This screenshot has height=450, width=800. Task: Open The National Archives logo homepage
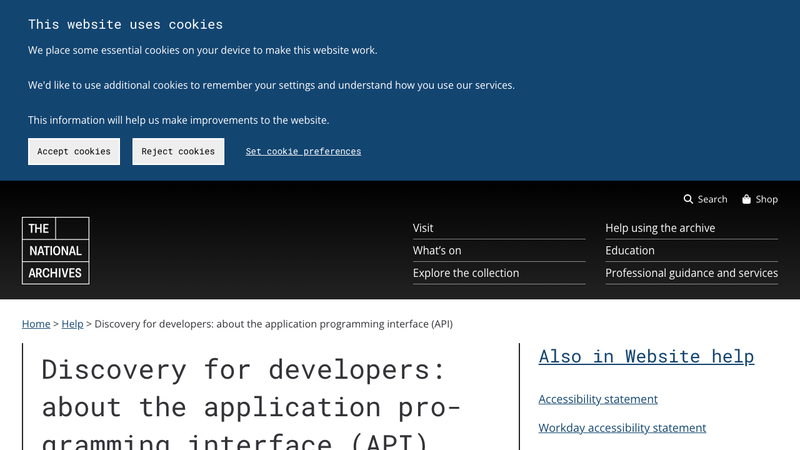[56, 251]
